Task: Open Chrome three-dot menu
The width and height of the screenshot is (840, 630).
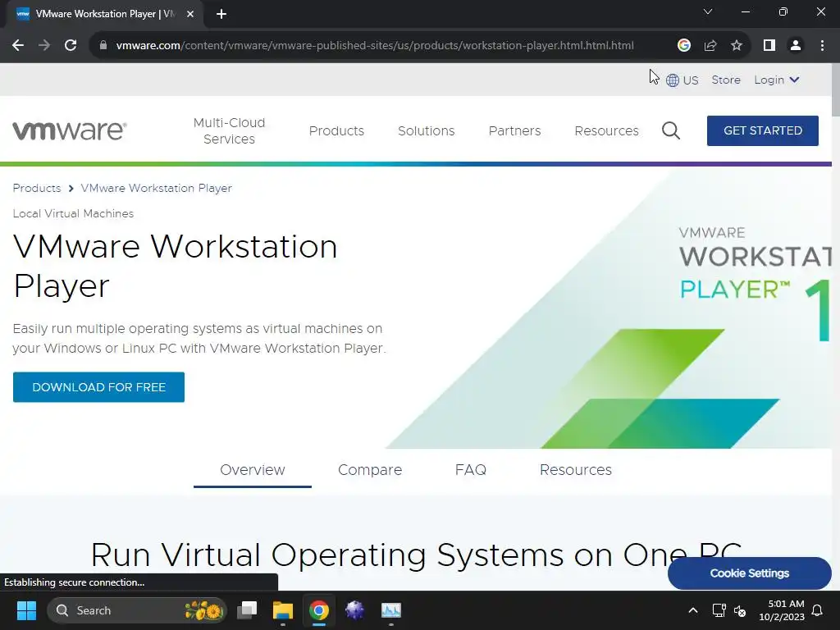Action: click(x=822, y=46)
